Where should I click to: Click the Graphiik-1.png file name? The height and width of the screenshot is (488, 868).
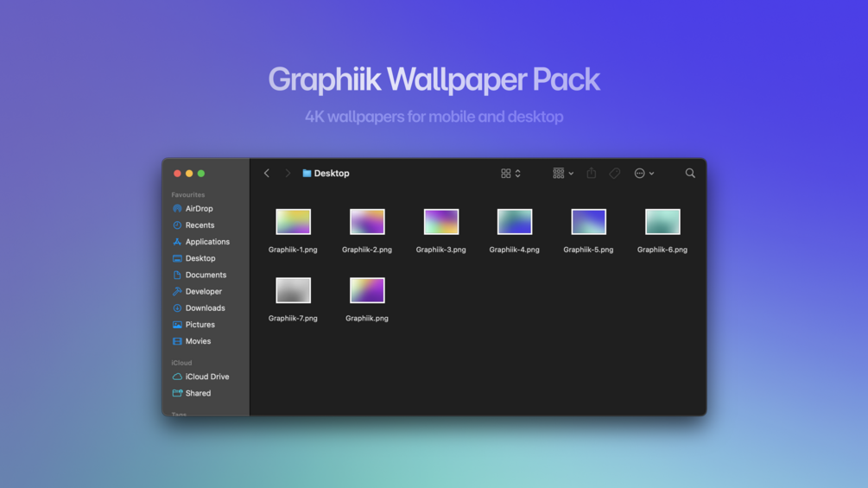click(x=293, y=250)
